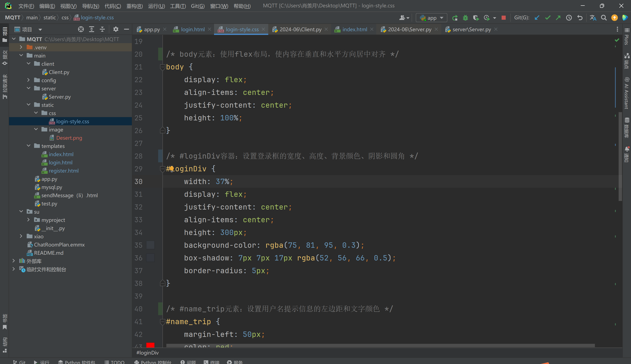Expand the .venv folder
The image size is (631, 364).
click(21, 47)
